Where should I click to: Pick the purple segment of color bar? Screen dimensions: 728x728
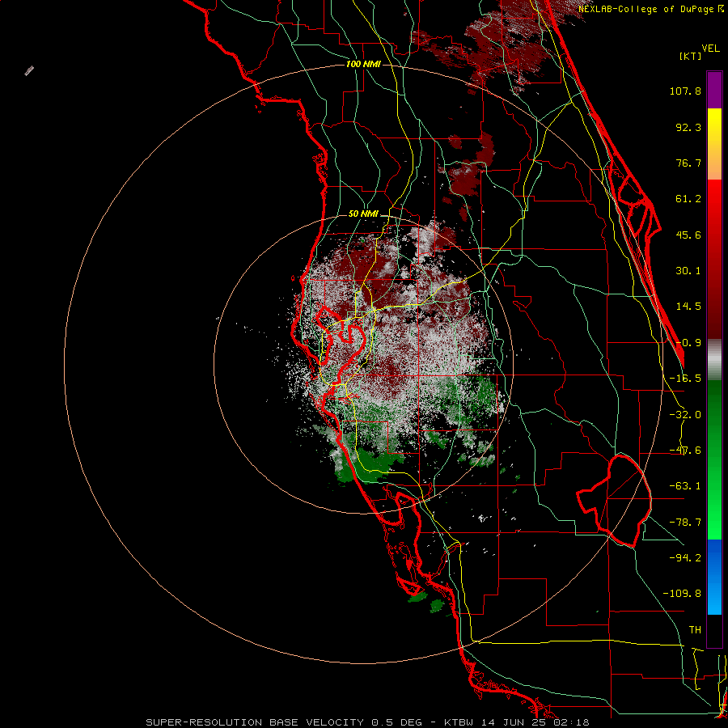[714, 90]
